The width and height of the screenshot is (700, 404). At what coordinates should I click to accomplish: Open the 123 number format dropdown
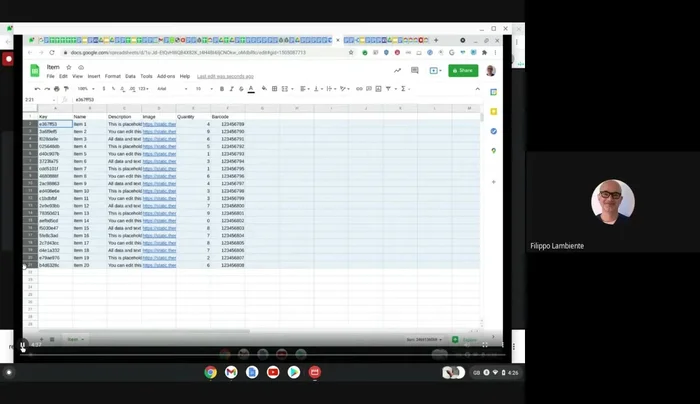[143, 89]
